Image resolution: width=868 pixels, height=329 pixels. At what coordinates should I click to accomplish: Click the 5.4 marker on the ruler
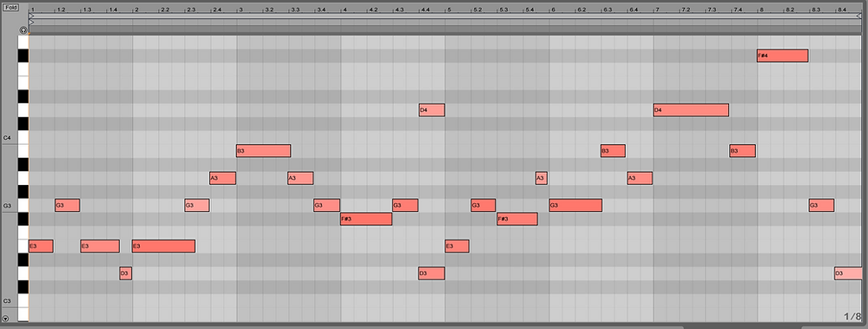click(529, 10)
